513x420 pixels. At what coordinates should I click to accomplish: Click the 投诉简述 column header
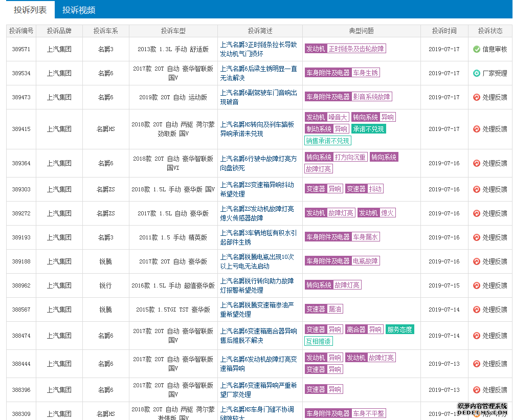(260, 31)
